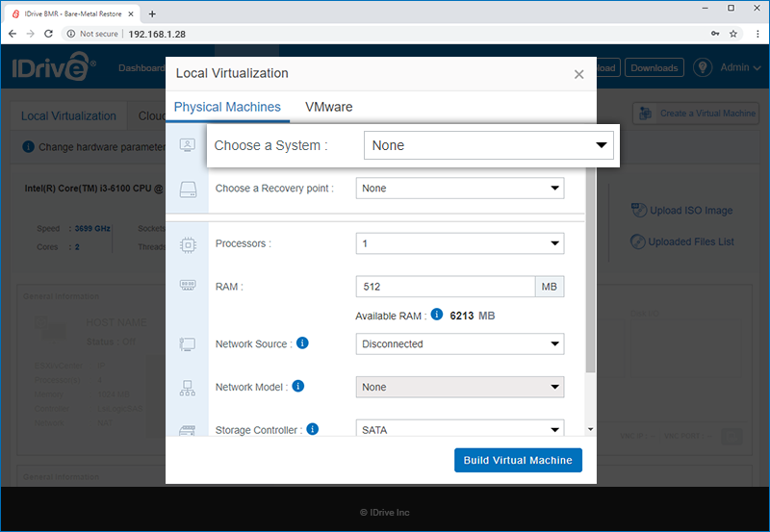Click the Upload ISO Image disc icon
This screenshot has width=770, height=532.
pos(639,210)
